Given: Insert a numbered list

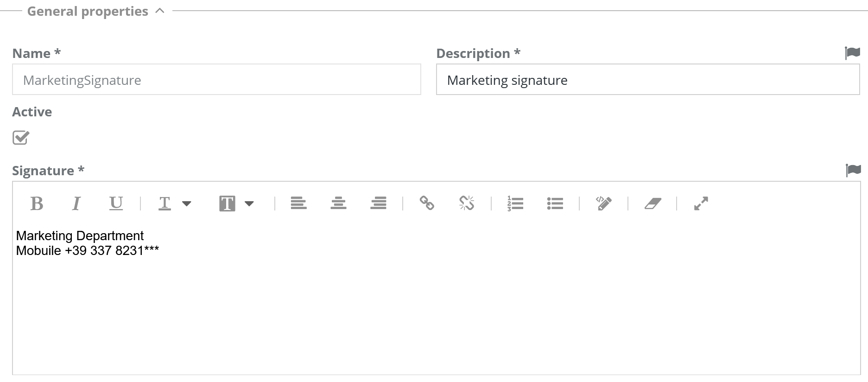Looking at the screenshot, I should point(515,204).
